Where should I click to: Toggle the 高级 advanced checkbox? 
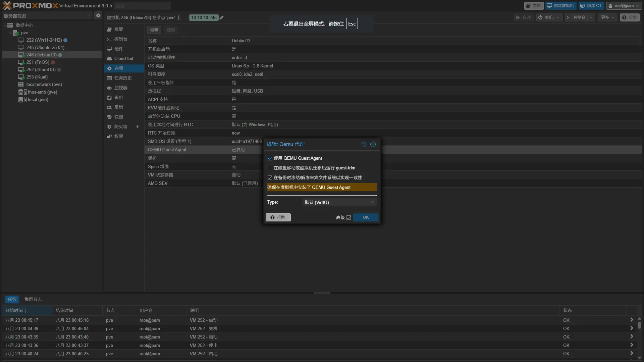click(348, 217)
